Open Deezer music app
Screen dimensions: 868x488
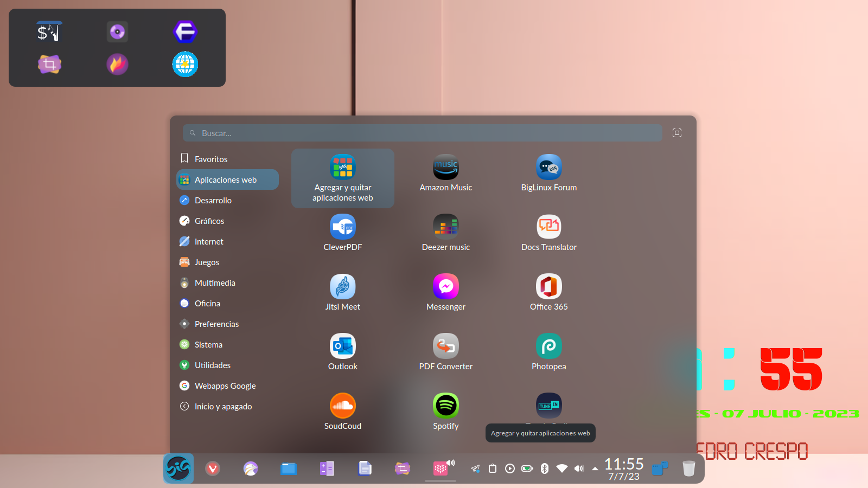pyautogui.click(x=446, y=233)
